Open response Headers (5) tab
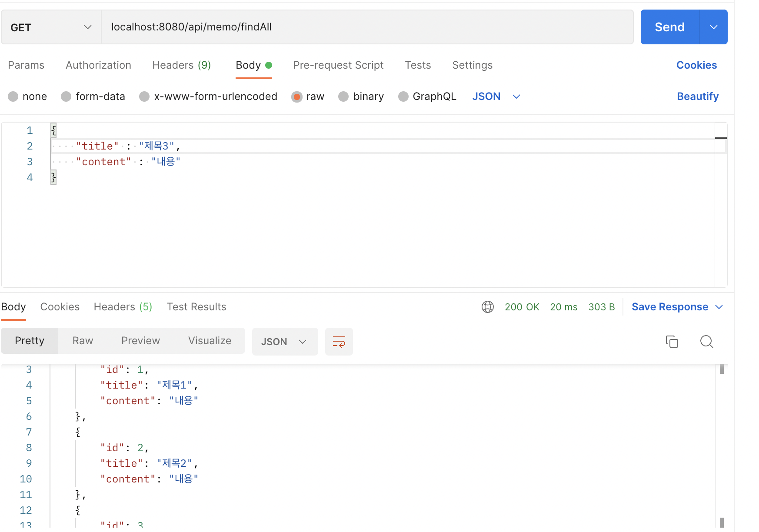 point(123,307)
